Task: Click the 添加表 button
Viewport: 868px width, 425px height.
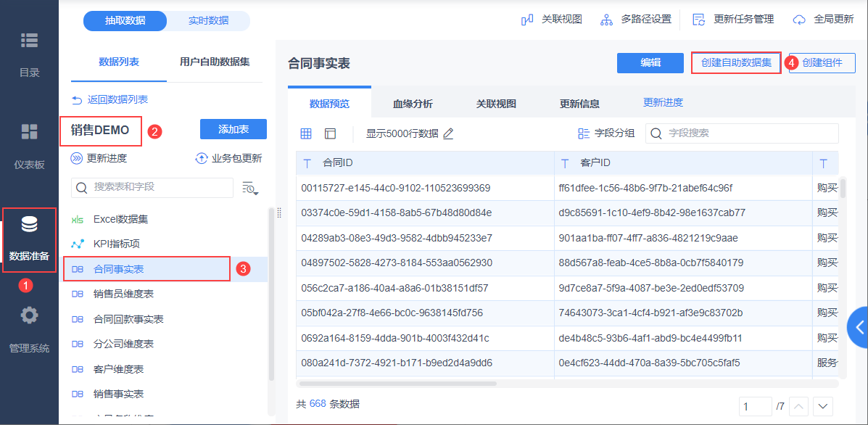Action: tap(233, 130)
